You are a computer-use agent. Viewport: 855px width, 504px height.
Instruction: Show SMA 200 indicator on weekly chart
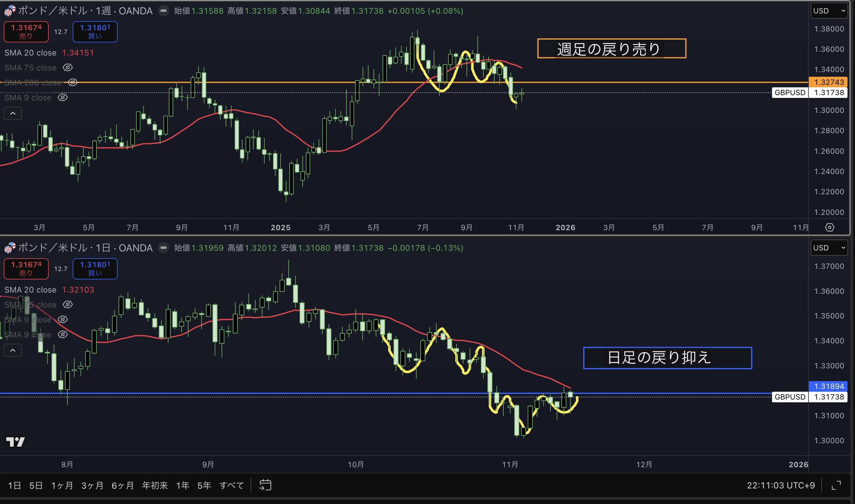(x=73, y=83)
